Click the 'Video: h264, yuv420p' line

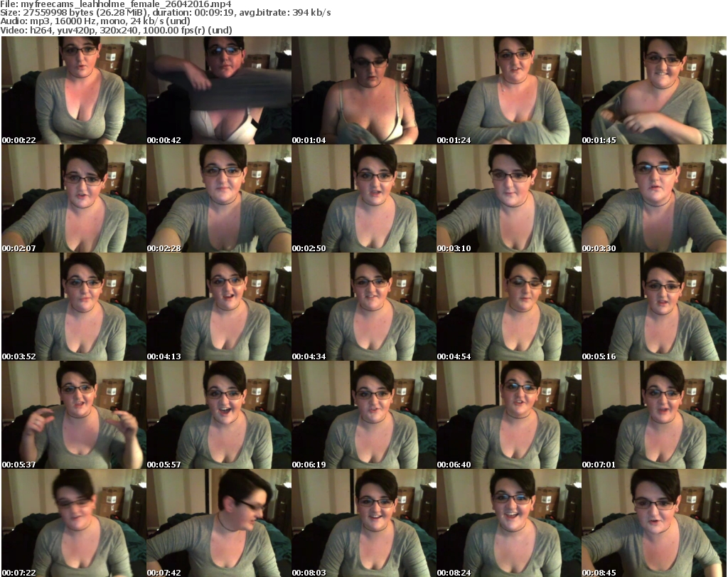click(x=116, y=30)
